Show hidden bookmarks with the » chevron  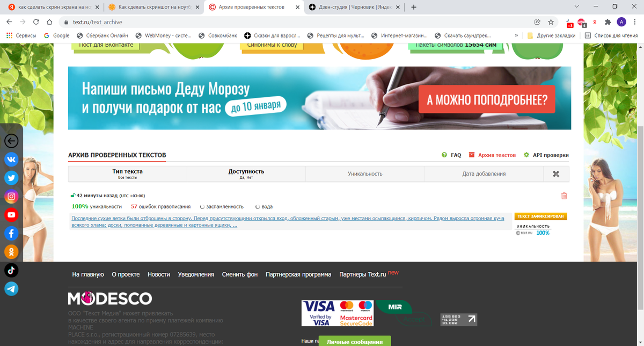[516, 35]
